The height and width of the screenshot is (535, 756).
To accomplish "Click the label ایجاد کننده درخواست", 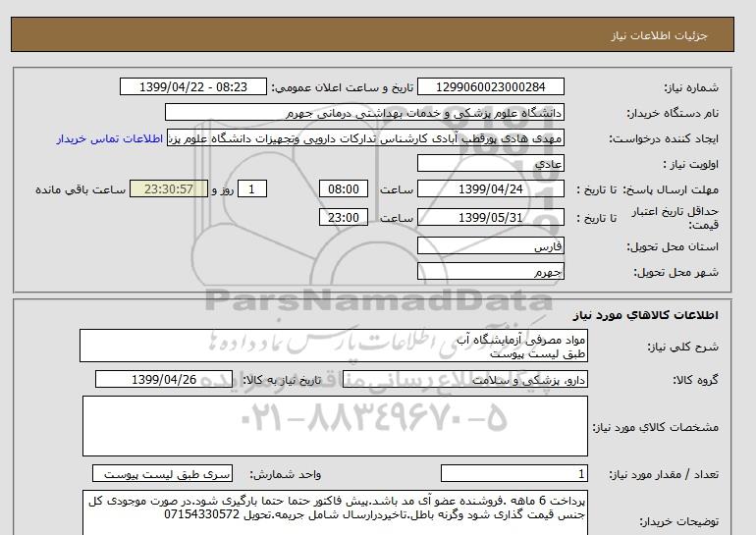I will point(664,138).
